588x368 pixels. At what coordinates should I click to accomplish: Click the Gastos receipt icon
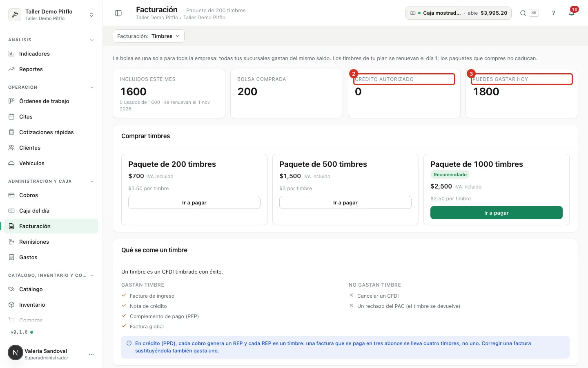(x=11, y=257)
